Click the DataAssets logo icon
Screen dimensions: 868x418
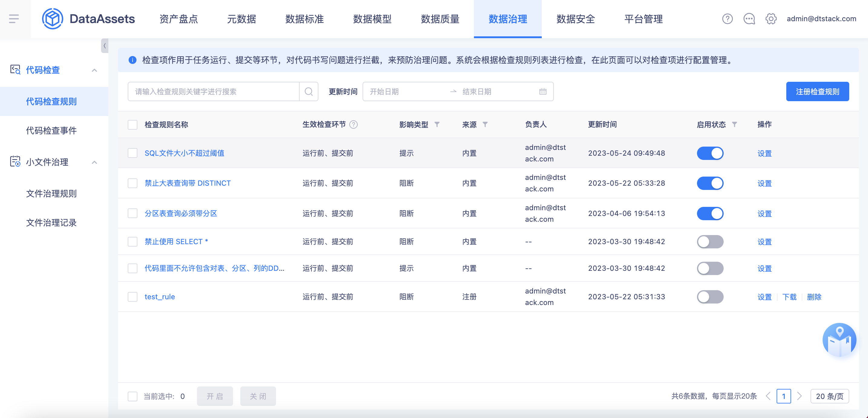[x=52, y=19]
